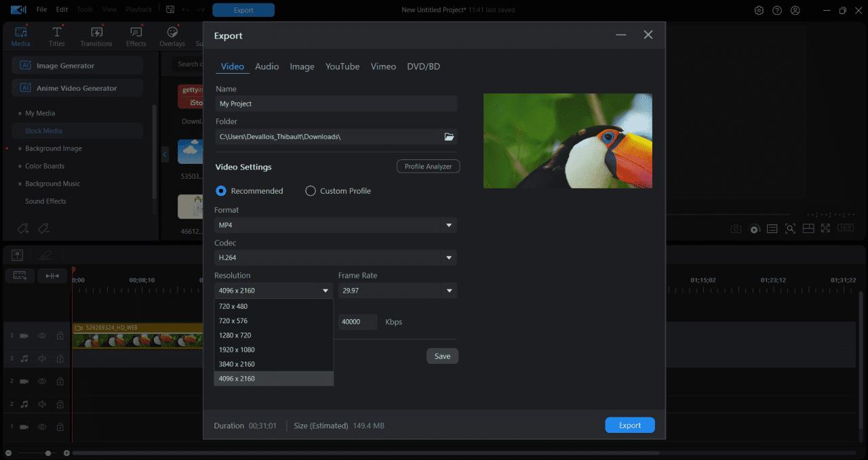Image resolution: width=868 pixels, height=460 pixels.
Task: Mute audio track 2 speaker
Action: (x=42, y=404)
